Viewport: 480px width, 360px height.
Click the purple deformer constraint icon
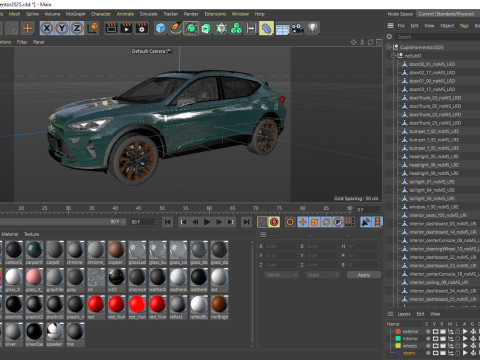(251, 28)
